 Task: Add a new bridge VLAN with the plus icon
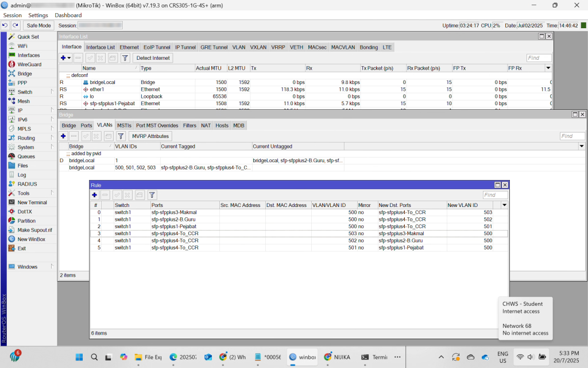63,136
